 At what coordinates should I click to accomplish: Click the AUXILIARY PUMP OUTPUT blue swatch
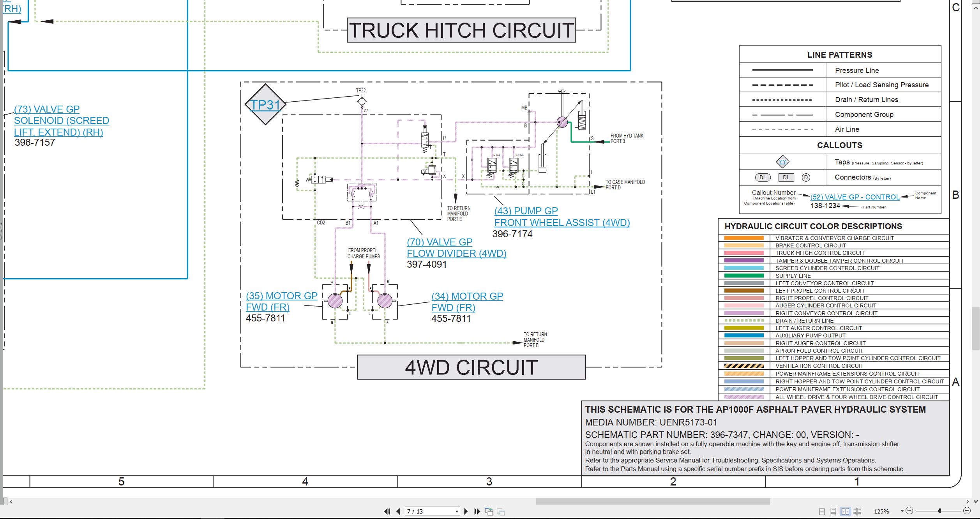(x=744, y=335)
